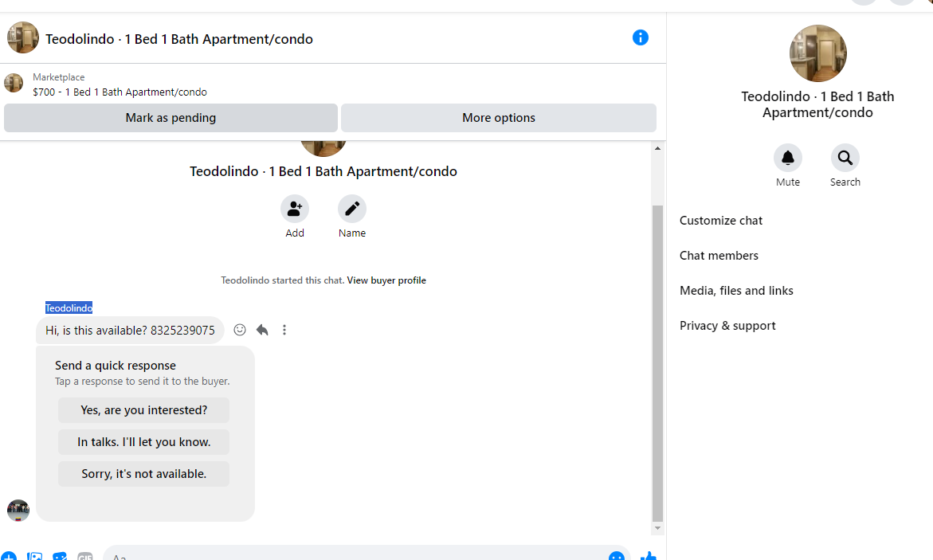Open emoji picker in the message box
The width and height of the screenshot is (933, 560).
pyautogui.click(x=617, y=557)
